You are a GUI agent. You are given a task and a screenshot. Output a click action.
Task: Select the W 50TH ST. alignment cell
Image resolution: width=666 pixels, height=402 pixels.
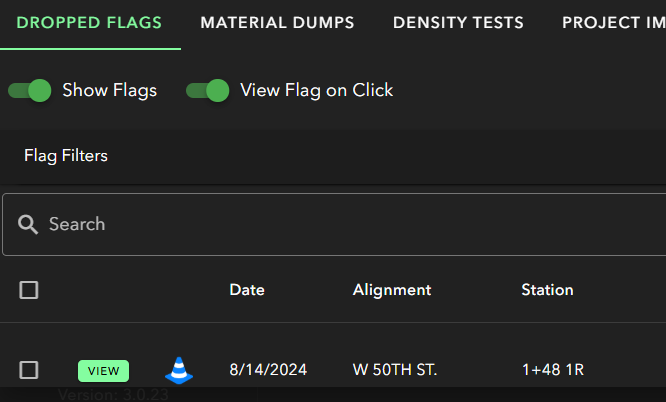(395, 370)
